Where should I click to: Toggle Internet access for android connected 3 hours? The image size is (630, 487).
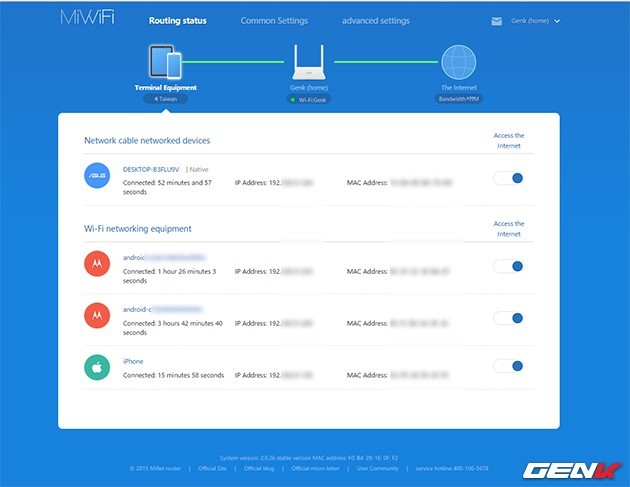pos(508,318)
